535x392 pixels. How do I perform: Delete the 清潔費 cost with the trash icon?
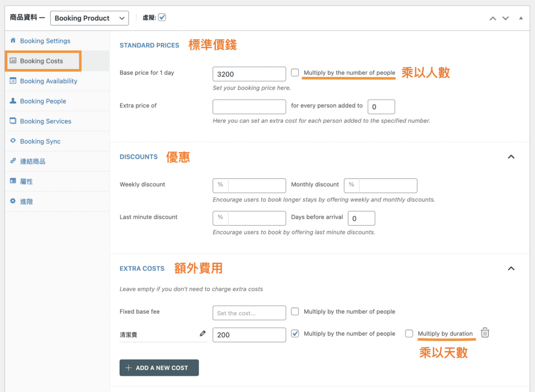tap(485, 332)
